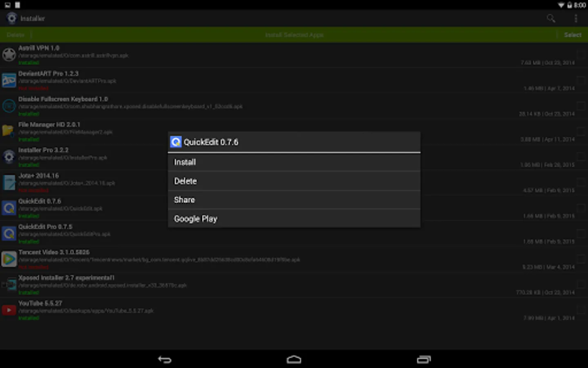
Task: Click the Delete button in green bar
Action: [16, 35]
